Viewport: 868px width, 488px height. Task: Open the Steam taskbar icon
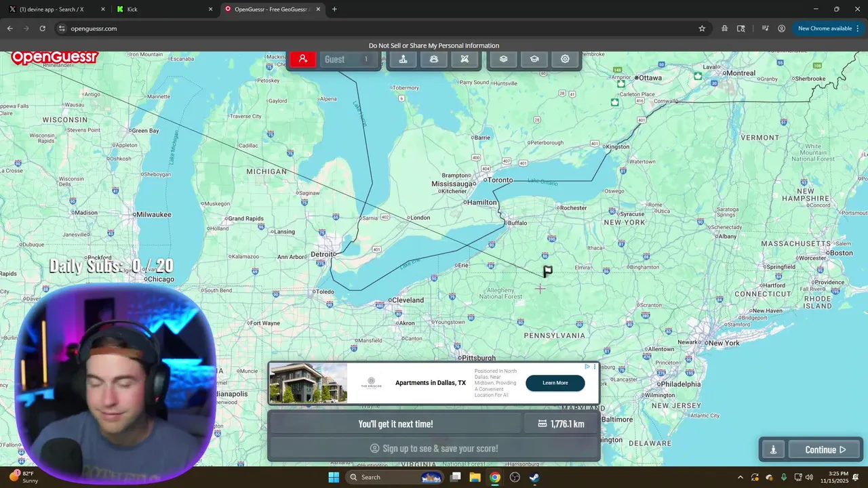click(534, 477)
